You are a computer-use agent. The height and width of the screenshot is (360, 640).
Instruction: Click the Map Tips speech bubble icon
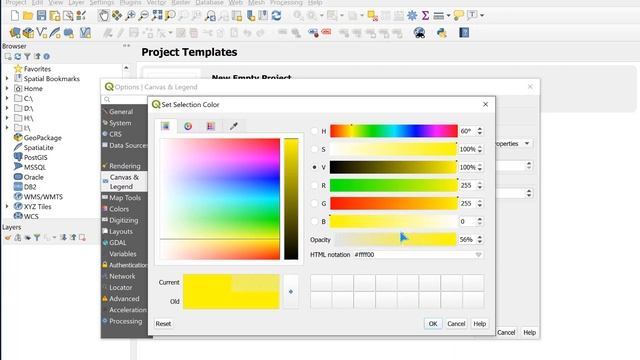(458, 16)
